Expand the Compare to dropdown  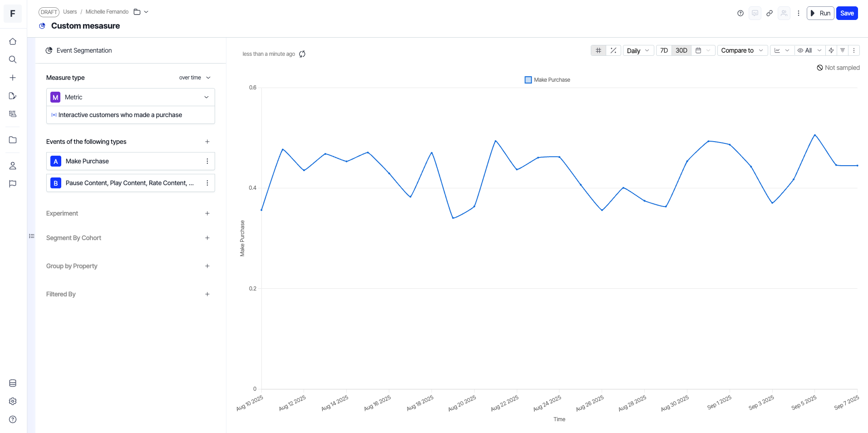pyautogui.click(x=742, y=50)
